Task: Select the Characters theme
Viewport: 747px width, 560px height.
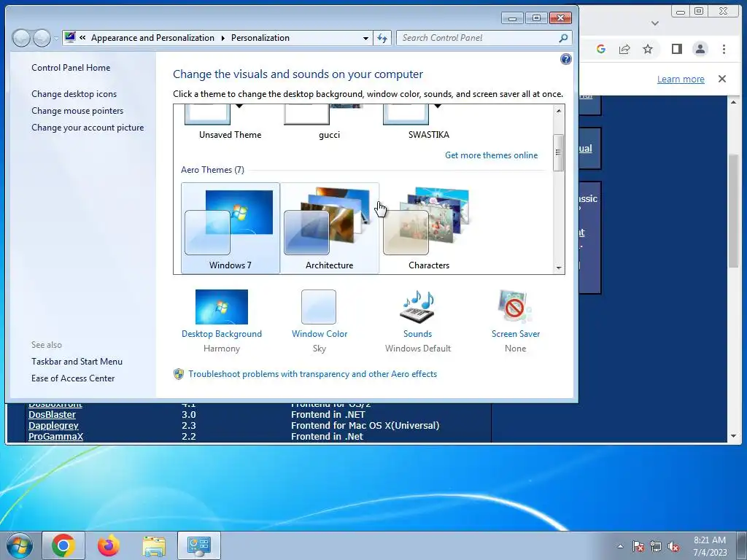Action: pyautogui.click(x=428, y=228)
